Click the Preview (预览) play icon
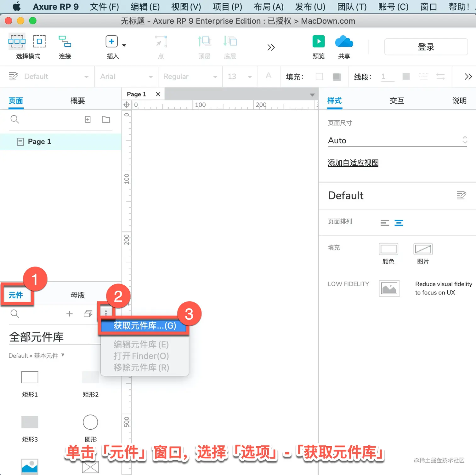The image size is (476, 475). point(319,41)
